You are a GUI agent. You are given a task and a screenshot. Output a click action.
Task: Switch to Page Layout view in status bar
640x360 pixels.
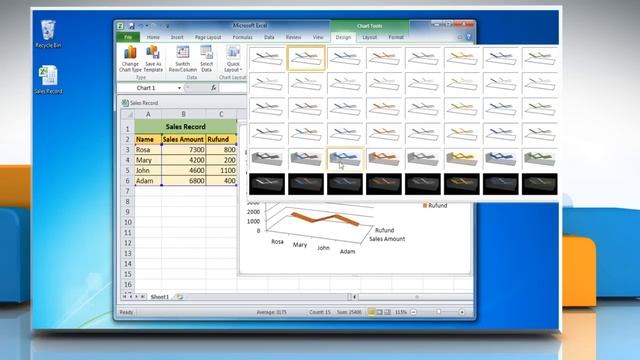point(379,312)
